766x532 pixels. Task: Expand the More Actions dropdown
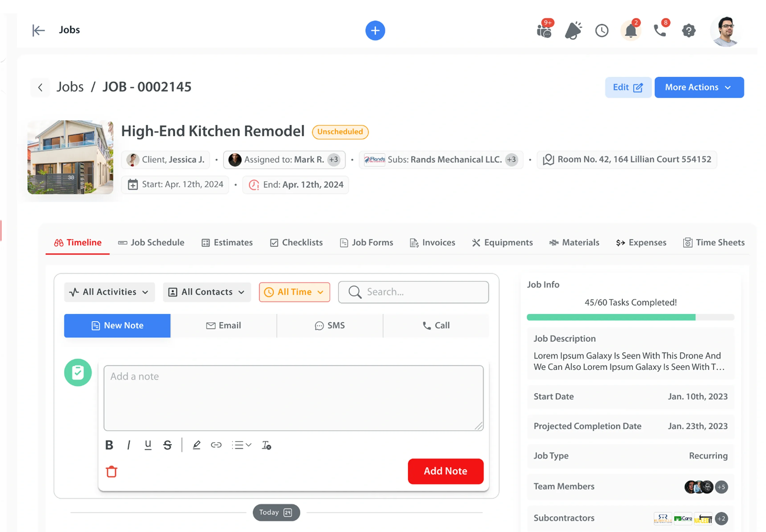click(x=699, y=87)
